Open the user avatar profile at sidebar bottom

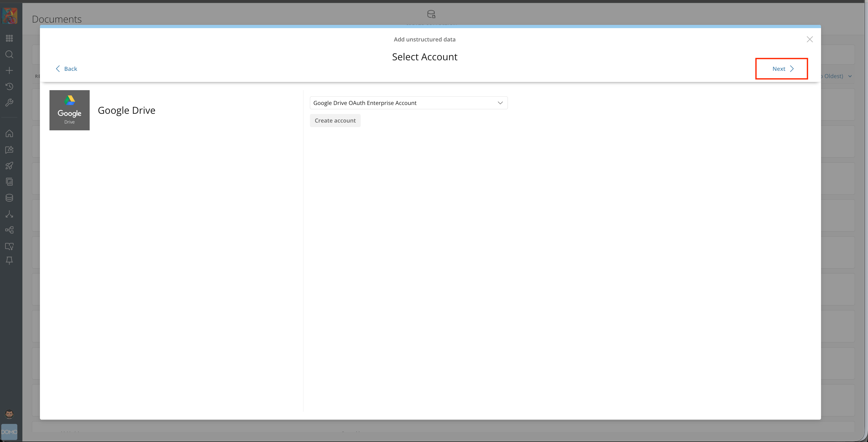10,414
